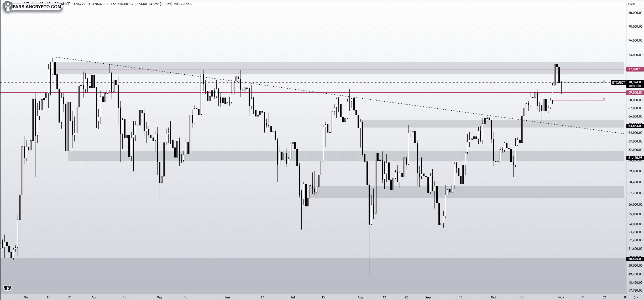The width and height of the screenshot is (644, 300).
Task: Click the high value H70,470.00
Action: (x=101, y=4)
